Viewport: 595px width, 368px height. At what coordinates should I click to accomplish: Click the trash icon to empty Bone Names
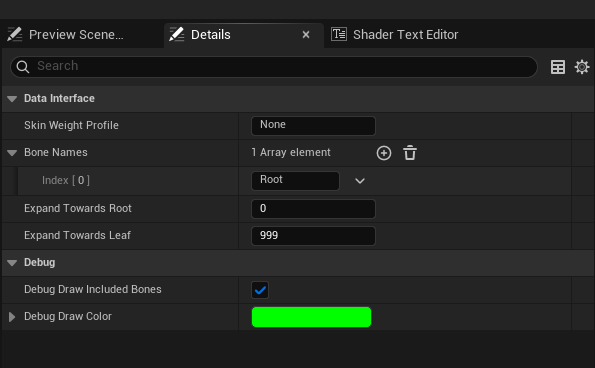pos(410,153)
